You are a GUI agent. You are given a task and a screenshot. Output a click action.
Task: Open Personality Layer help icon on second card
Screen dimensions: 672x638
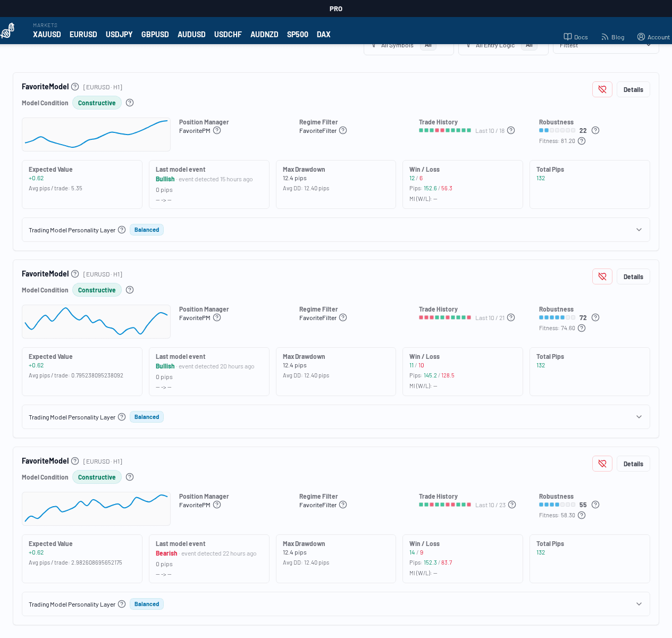tap(122, 417)
